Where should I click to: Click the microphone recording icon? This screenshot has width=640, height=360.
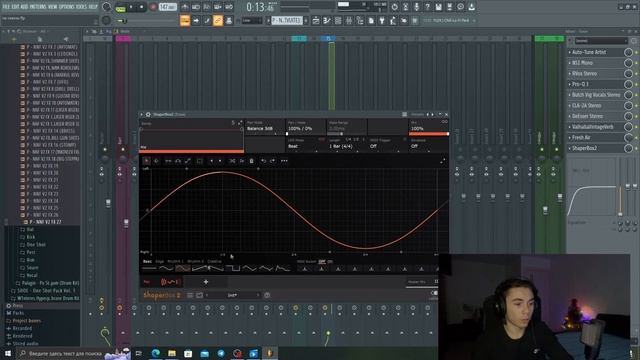(416, 7)
